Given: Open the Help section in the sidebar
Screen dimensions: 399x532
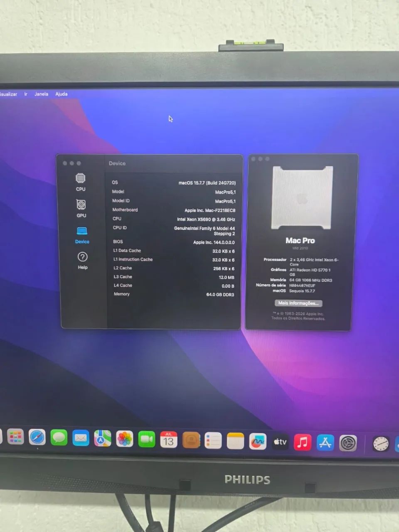Looking at the screenshot, I should [x=83, y=261].
